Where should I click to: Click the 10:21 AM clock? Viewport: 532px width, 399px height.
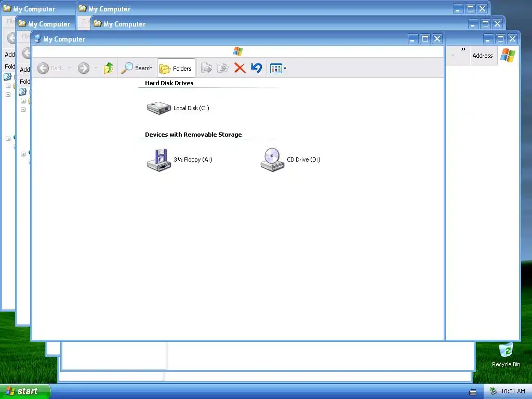(513, 391)
